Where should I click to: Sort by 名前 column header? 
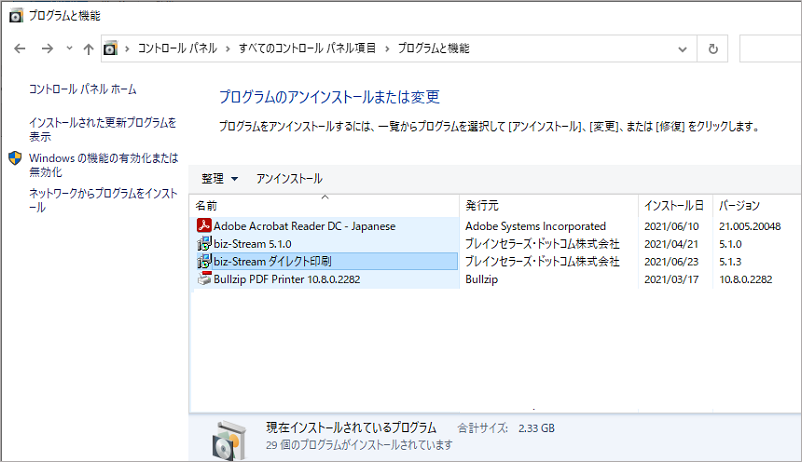206,205
